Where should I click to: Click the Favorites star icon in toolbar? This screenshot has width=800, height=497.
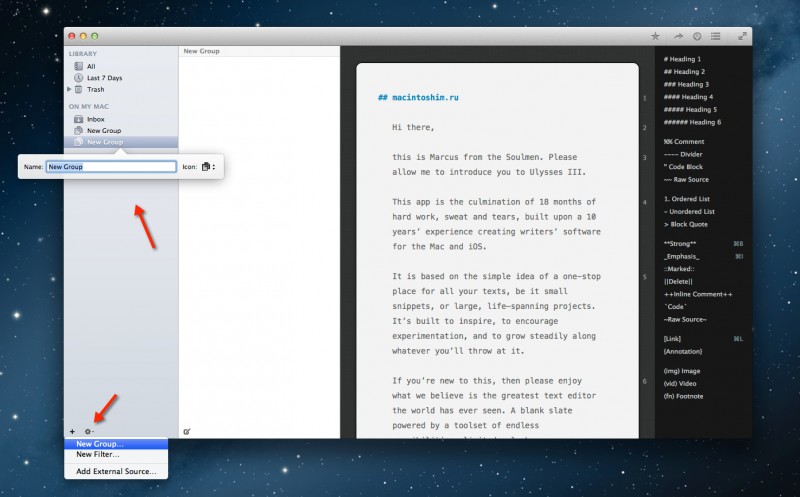655,36
